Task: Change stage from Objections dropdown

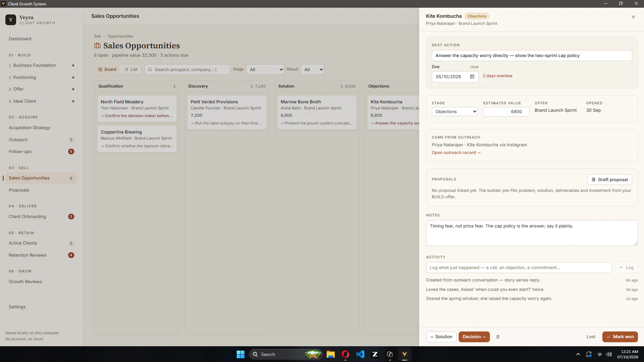Action: tap(455, 112)
